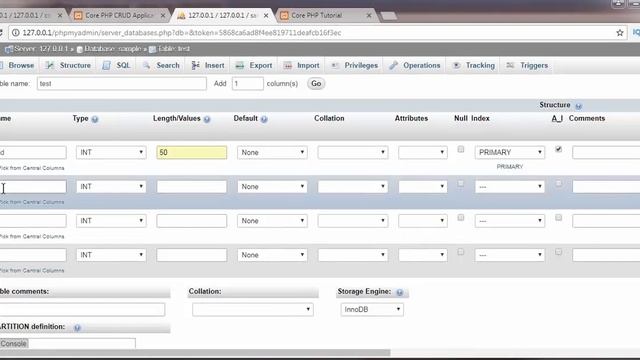Click the table comments input field
The width and height of the screenshot is (640, 360).
click(x=82, y=309)
